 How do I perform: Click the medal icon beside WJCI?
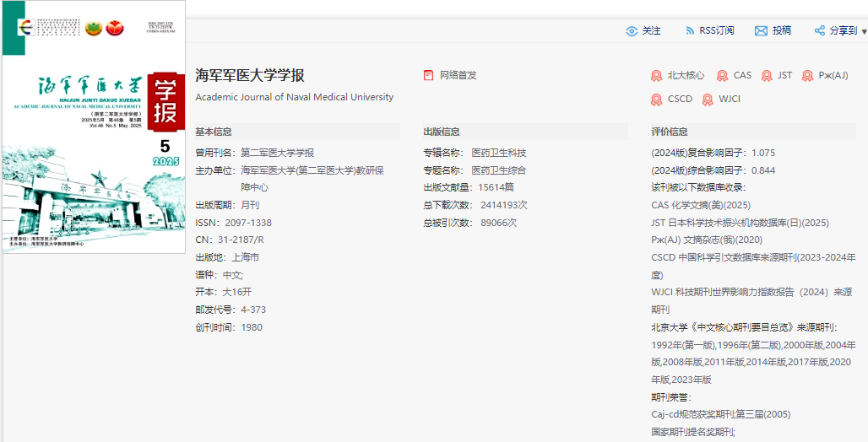click(x=708, y=100)
